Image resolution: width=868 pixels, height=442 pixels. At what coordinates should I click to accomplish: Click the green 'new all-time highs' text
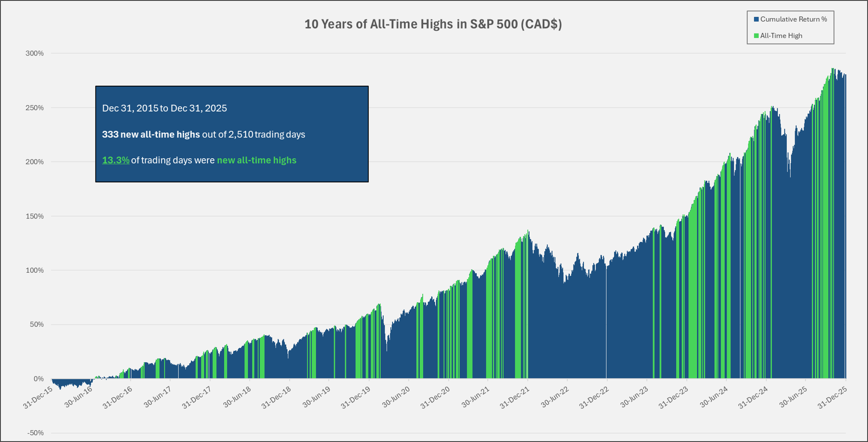click(x=256, y=160)
